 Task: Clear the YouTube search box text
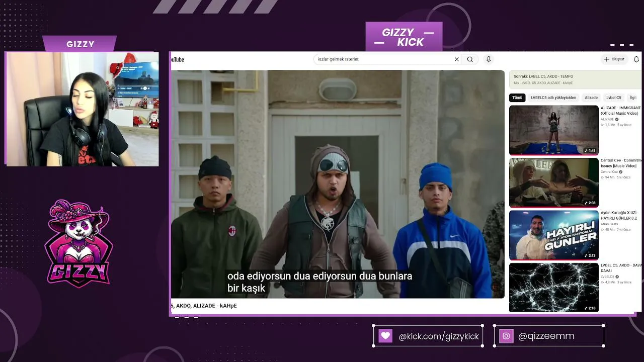pos(457,59)
